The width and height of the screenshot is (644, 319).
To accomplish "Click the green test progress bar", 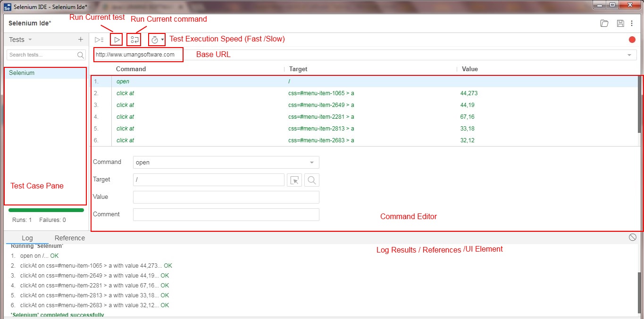I will pos(46,210).
